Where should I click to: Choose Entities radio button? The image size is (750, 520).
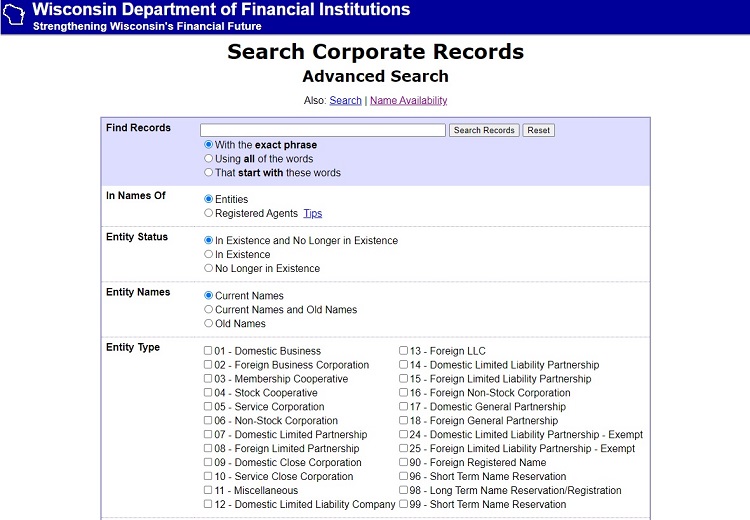(x=209, y=199)
